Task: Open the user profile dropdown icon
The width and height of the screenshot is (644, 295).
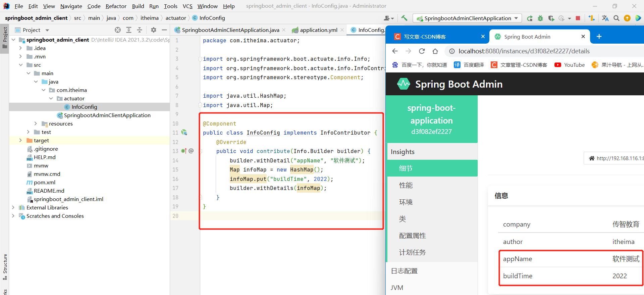Action: 389,18
